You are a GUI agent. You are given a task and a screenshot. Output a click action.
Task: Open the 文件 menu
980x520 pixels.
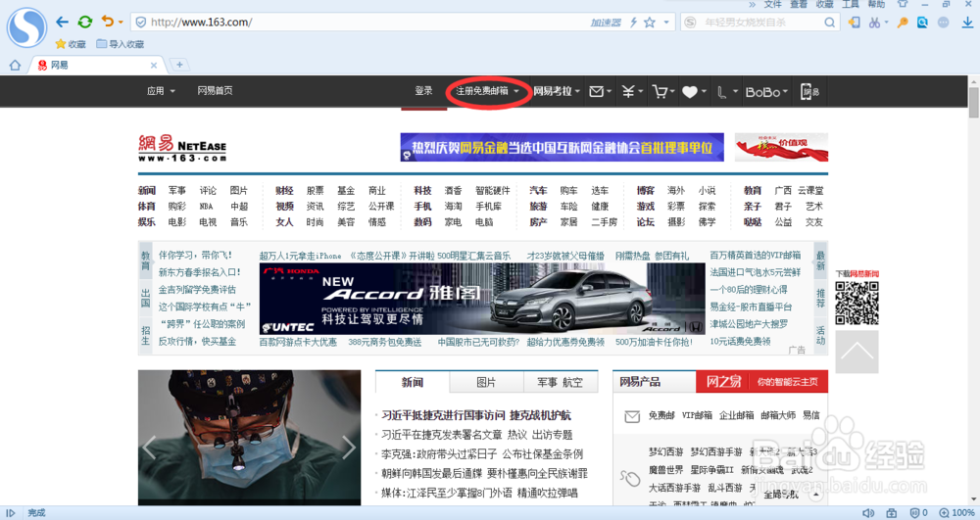pyautogui.click(x=772, y=4)
